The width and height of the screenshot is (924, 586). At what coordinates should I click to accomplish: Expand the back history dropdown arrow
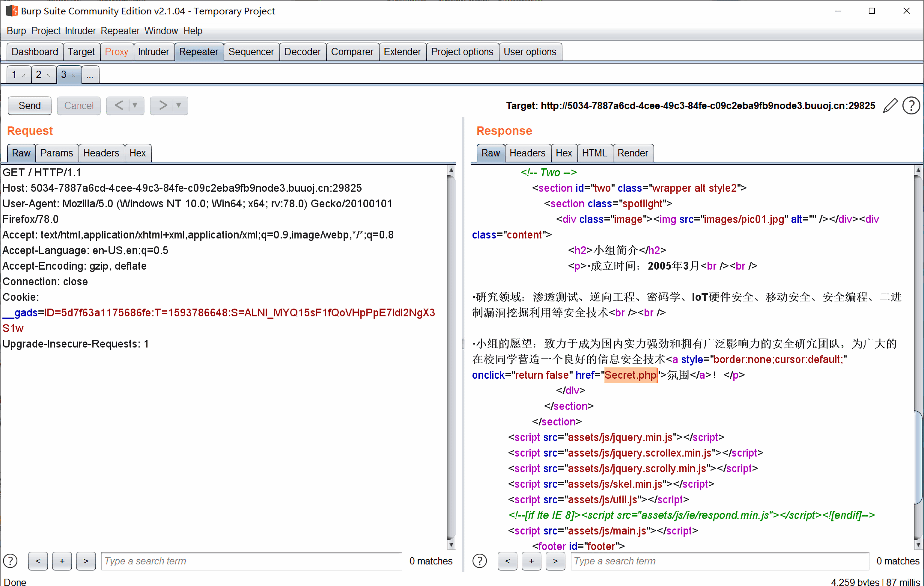[135, 105]
